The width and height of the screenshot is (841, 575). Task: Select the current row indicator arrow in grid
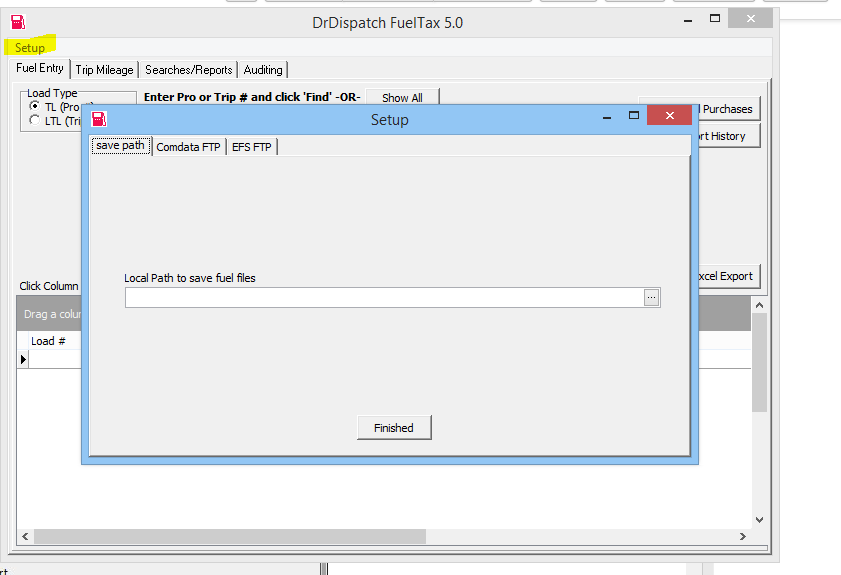tap(23, 359)
